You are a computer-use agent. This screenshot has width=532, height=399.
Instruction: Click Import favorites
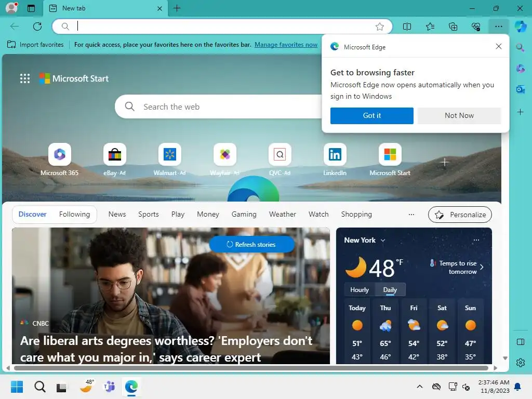[35, 45]
